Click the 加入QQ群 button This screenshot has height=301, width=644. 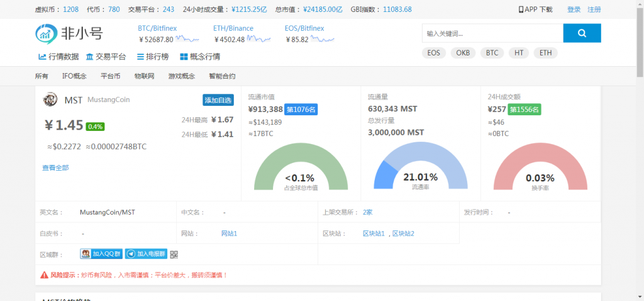point(101,254)
